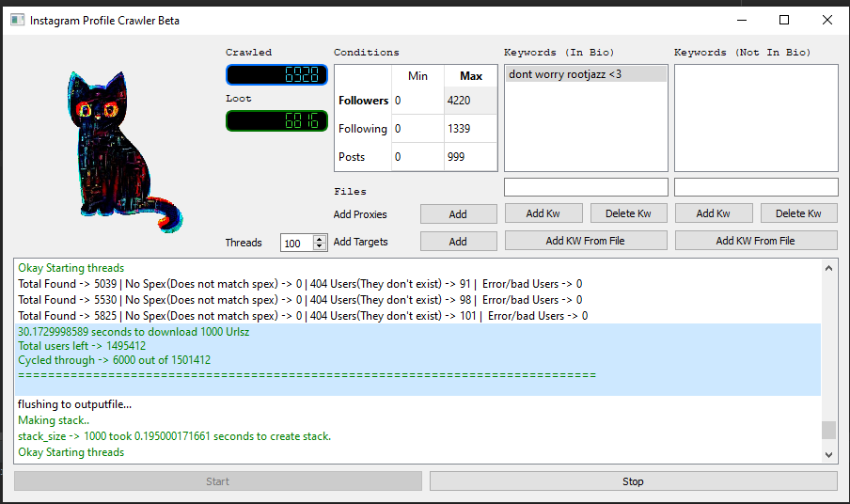Click Add KW From File for In Bio
Viewport: 850px width, 504px height.
[586, 241]
